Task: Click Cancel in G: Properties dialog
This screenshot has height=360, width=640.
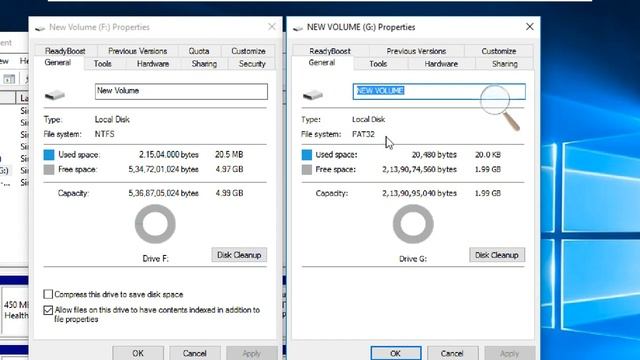Action: [452, 353]
